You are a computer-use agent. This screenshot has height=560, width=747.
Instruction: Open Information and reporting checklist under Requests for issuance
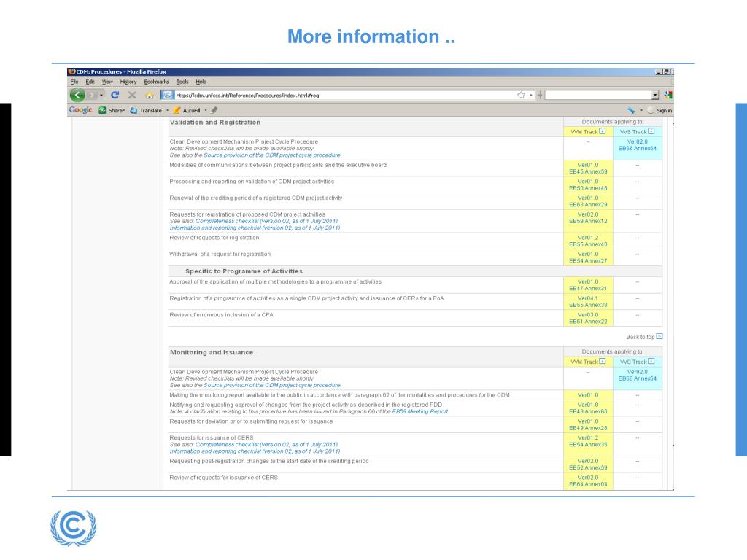coord(255,451)
